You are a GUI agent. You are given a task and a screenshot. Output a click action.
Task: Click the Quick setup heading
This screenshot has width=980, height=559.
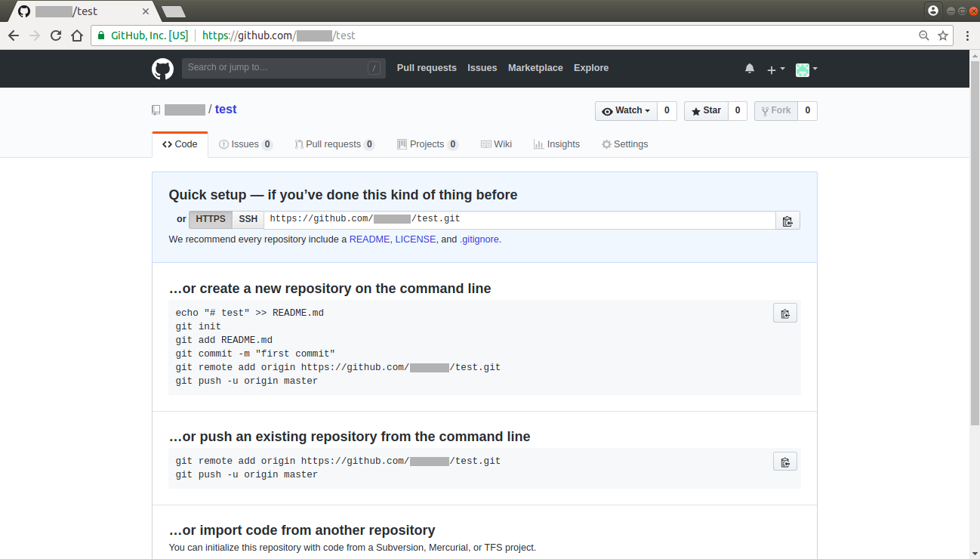343,195
